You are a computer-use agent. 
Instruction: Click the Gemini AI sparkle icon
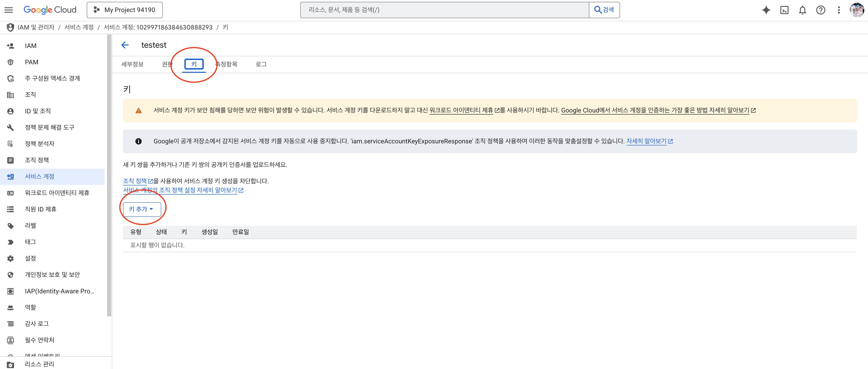pyautogui.click(x=766, y=10)
